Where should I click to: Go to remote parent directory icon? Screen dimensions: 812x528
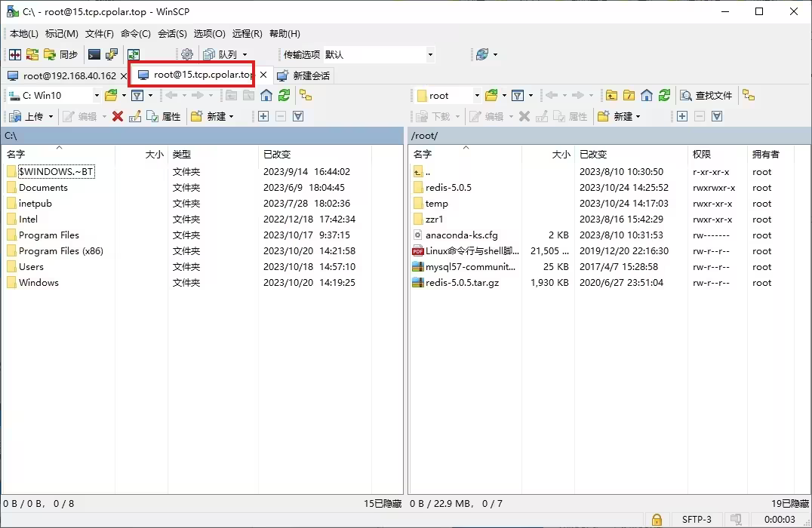pyautogui.click(x=611, y=95)
